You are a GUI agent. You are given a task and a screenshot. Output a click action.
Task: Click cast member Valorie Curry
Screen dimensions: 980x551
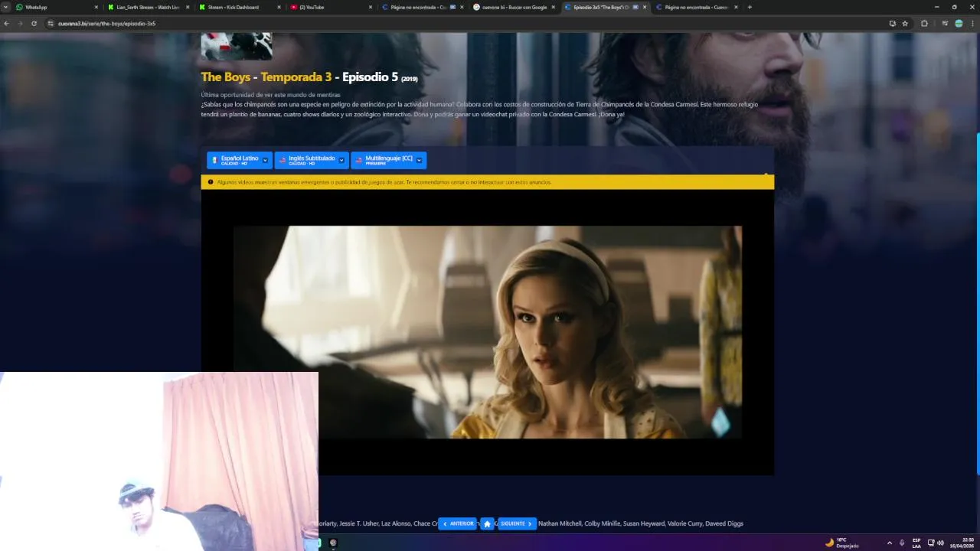(684, 523)
